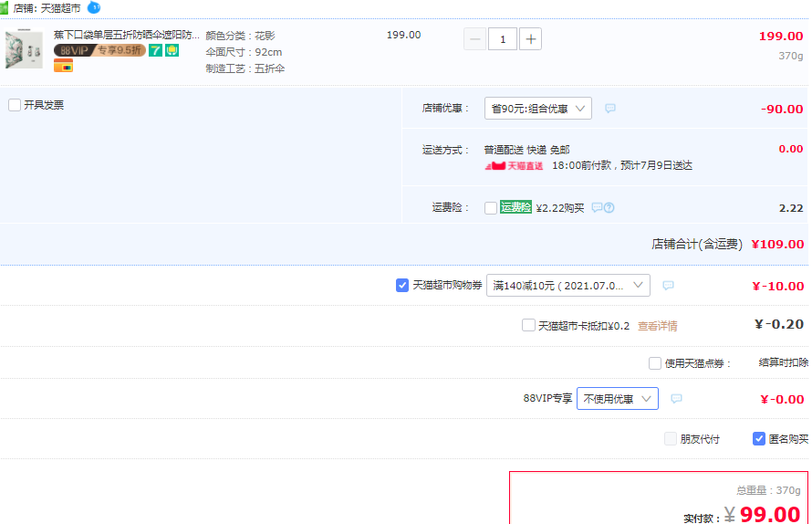Click the 总重量：370g text
The width and height of the screenshot is (812, 524).
768,490
